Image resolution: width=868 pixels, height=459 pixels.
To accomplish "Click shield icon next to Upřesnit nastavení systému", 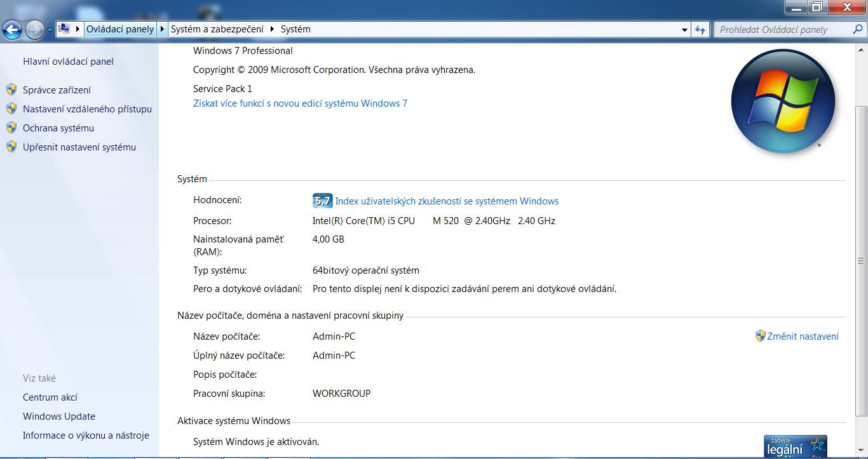I will (x=11, y=147).
